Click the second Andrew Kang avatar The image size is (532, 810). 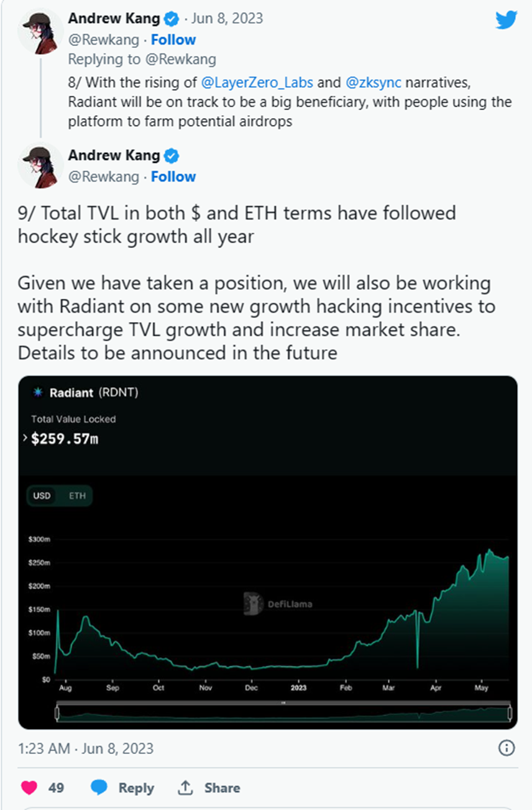(x=40, y=165)
